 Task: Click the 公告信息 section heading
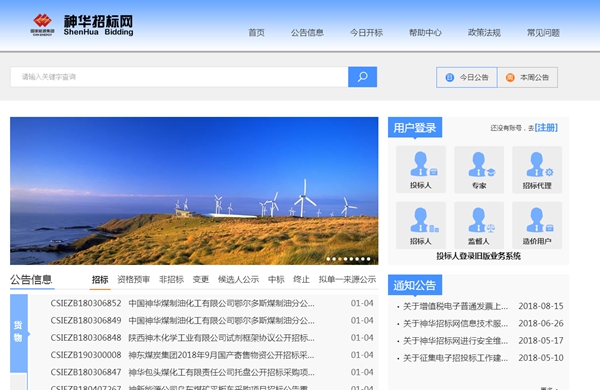point(31,280)
